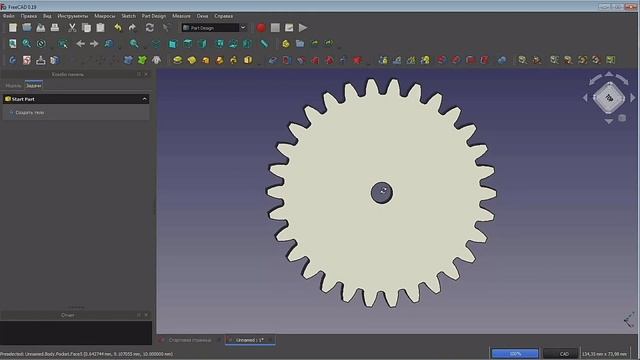The height and width of the screenshot is (360, 640).
Task: Rotate view with navigation cube up arrow
Action: pos(609,74)
